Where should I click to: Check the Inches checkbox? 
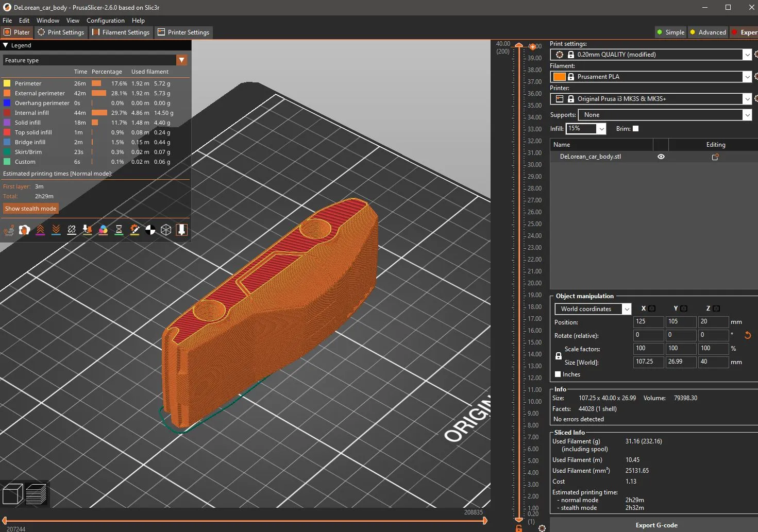pyautogui.click(x=558, y=374)
